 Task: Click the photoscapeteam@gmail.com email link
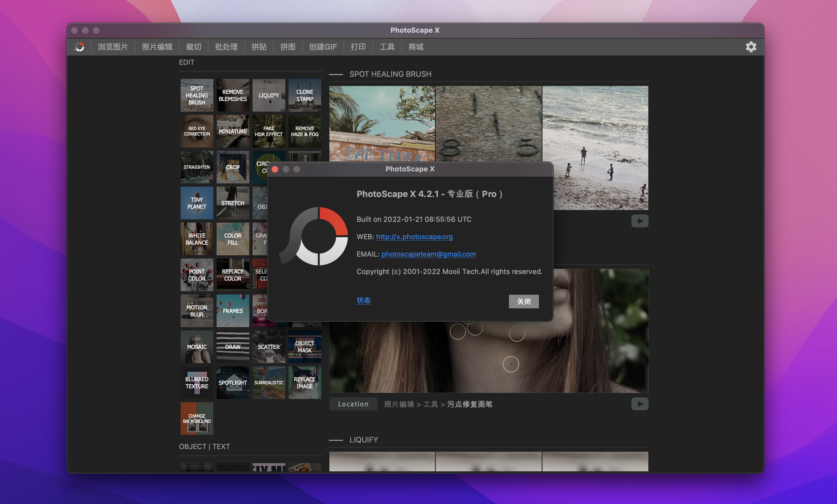pyautogui.click(x=428, y=254)
